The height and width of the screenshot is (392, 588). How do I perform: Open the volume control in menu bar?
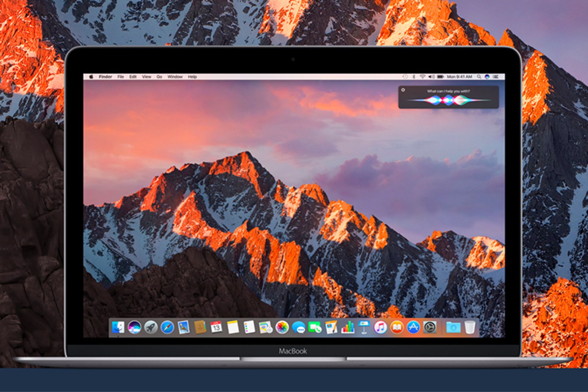pyautogui.click(x=431, y=77)
